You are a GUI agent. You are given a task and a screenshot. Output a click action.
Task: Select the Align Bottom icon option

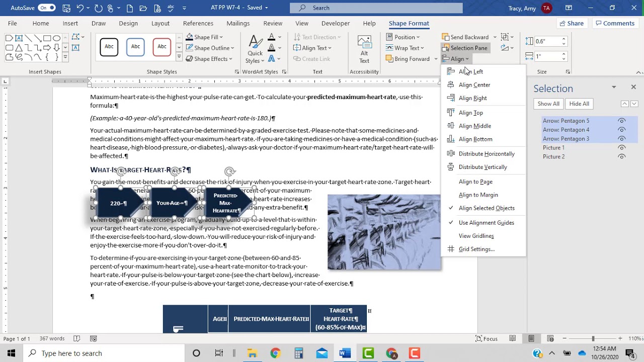point(450,139)
